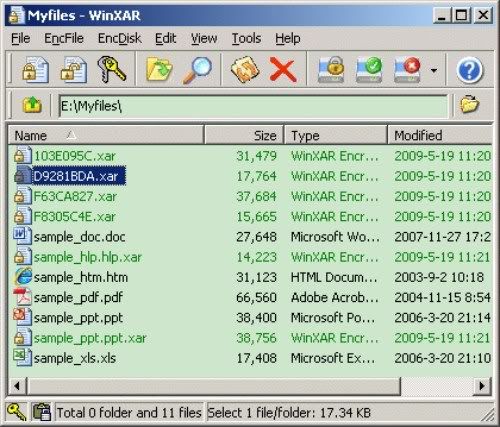Click the disk with padlock icon
Viewport: 500px width, 427px height.
point(331,69)
